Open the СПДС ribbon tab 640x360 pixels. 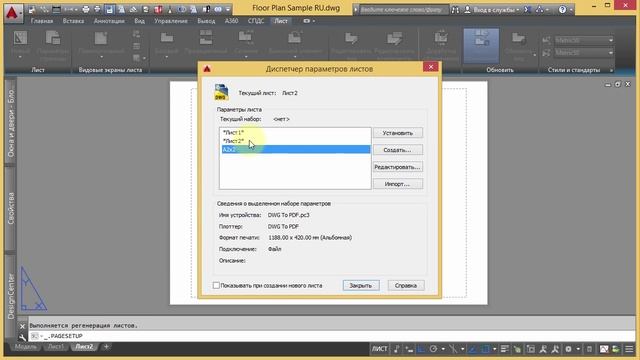(x=256, y=21)
